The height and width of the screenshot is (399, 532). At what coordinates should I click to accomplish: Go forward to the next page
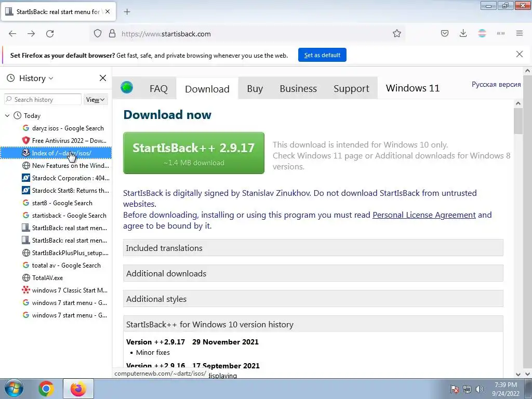pos(31,34)
